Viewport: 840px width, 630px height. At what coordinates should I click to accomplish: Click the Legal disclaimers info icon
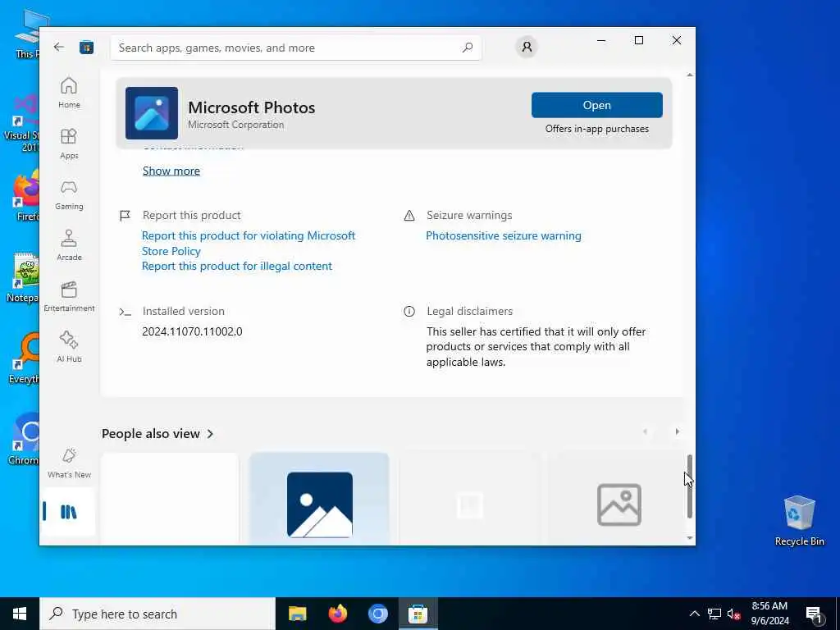click(x=409, y=311)
